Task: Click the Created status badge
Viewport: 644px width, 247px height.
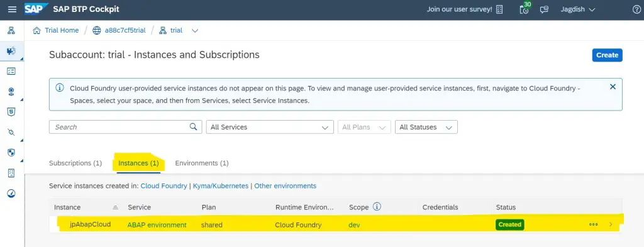Action: 509,224
